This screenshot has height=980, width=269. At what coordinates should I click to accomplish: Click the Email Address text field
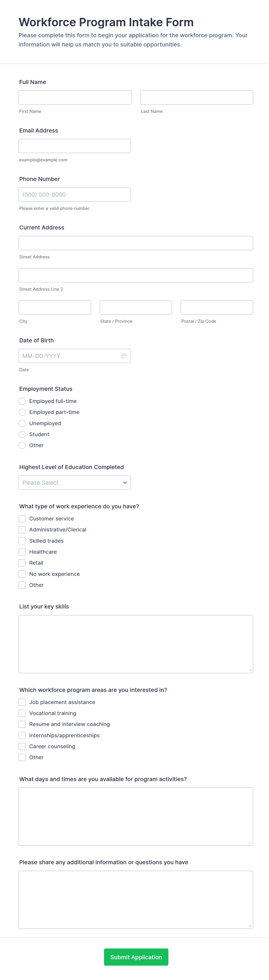point(75,146)
